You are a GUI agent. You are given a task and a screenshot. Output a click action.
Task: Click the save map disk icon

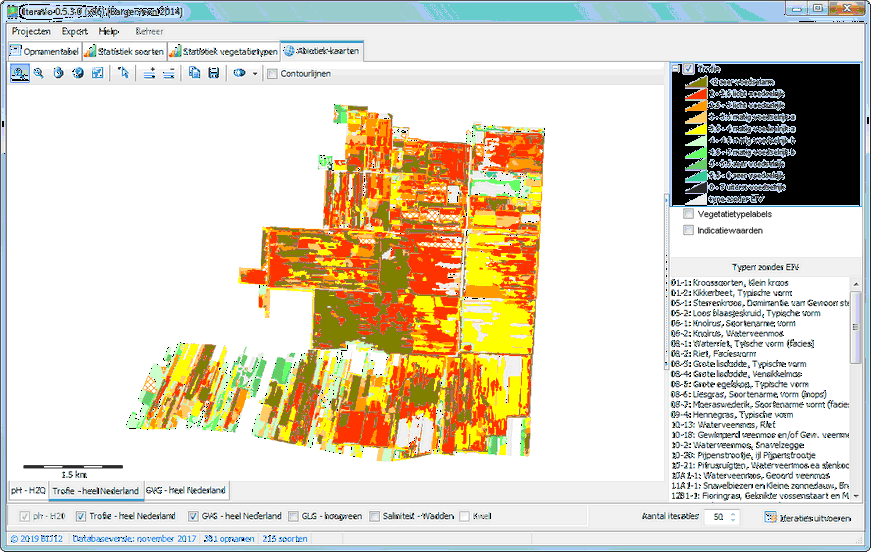coord(213,73)
